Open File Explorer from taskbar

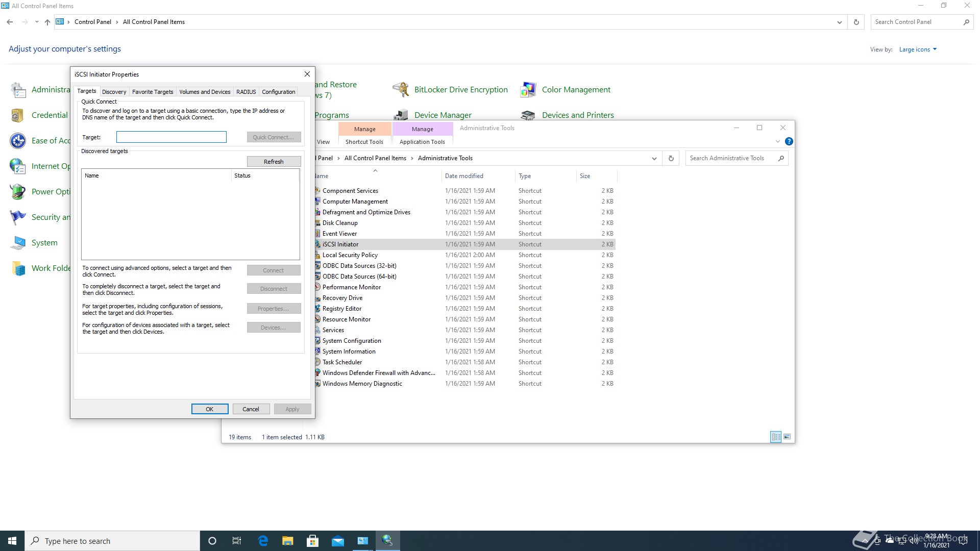coord(288,541)
